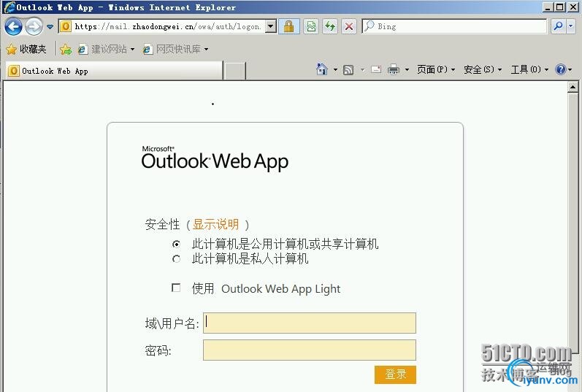Open search provider dropdown arrow
This screenshot has height=392, width=582.
[x=571, y=26]
